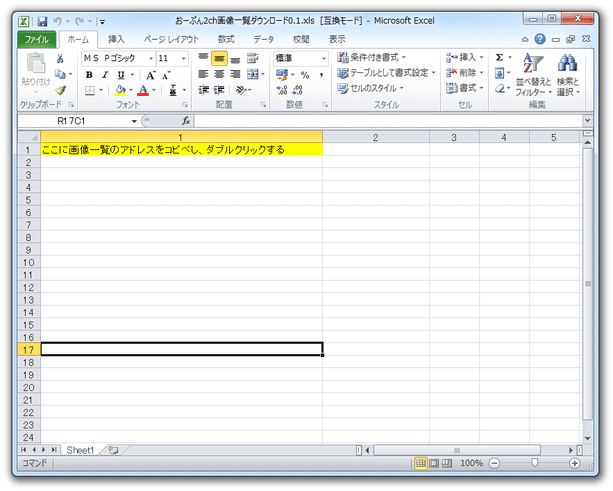The width and height of the screenshot is (613, 491).
Task: Open Format as Table dropdown テーブルとして書式設定
Action: 386,73
